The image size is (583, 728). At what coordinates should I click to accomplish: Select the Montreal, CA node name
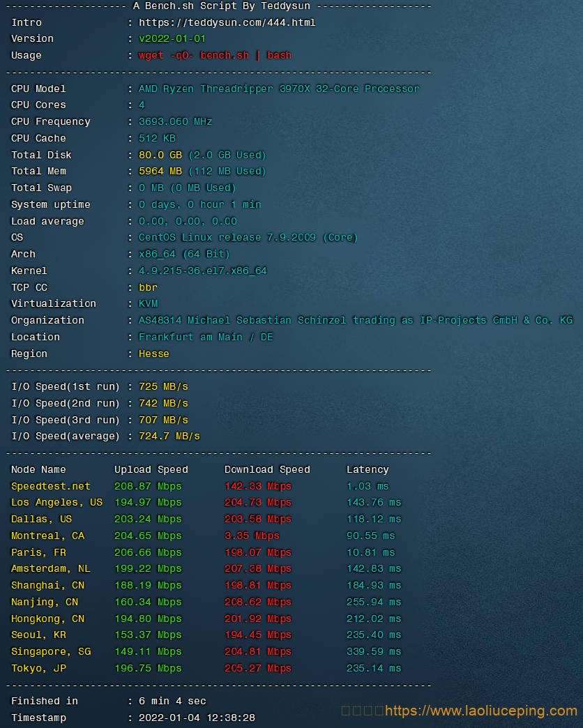point(48,536)
